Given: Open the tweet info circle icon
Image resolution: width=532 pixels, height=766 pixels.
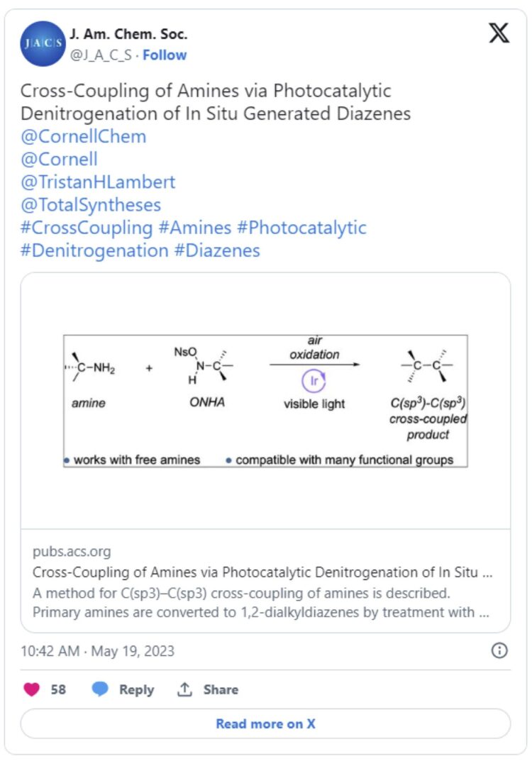Looking at the screenshot, I should (x=499, y=650).
